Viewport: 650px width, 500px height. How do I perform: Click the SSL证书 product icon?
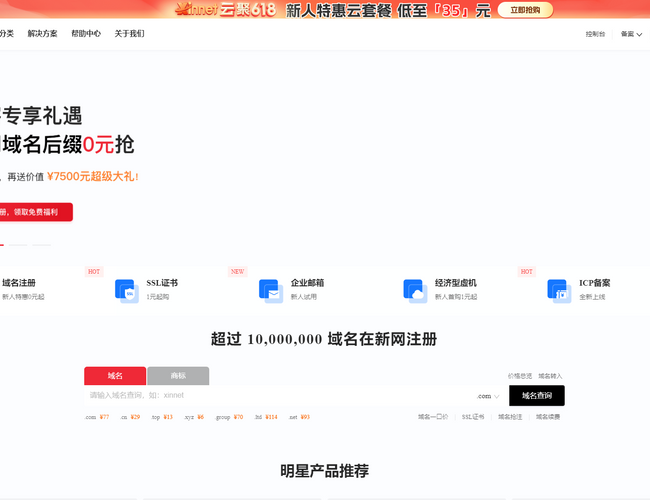pyautogui.click(x=127, y=291)
